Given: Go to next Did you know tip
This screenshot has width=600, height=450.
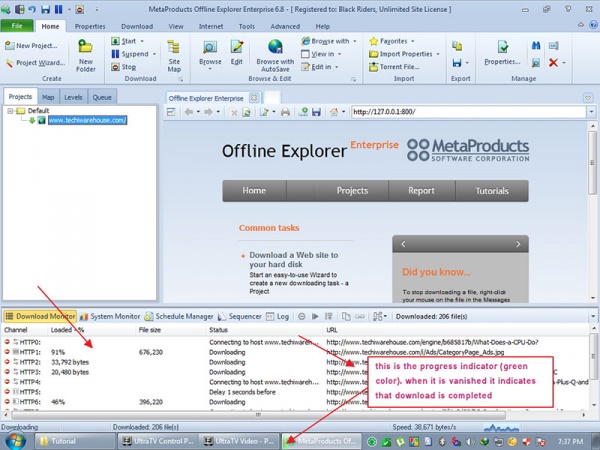Looking at the screenshot, I should tap(518, 244).
